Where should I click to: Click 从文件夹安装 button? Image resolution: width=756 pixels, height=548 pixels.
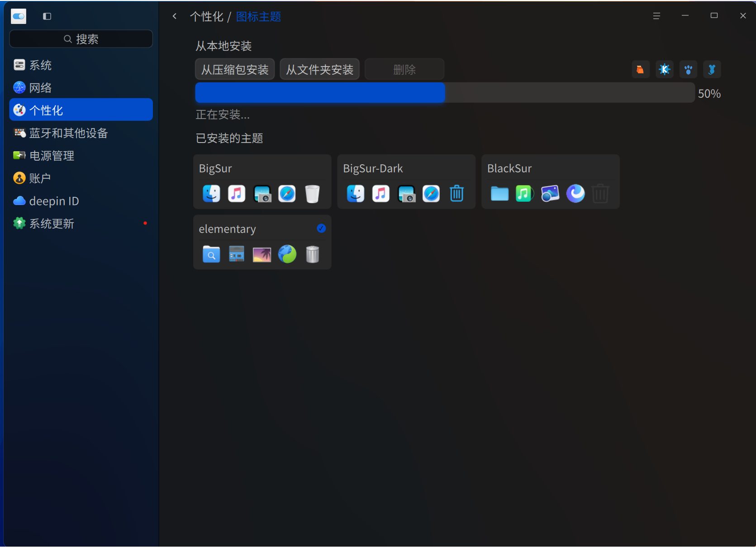(319, 69)
